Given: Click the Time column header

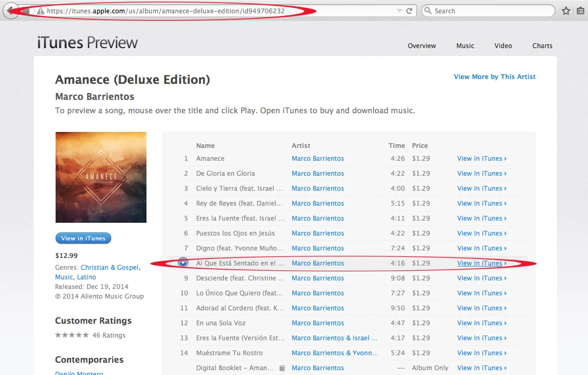Looking at the screenshot, I should pyautogui.click(x=397, y=146).
